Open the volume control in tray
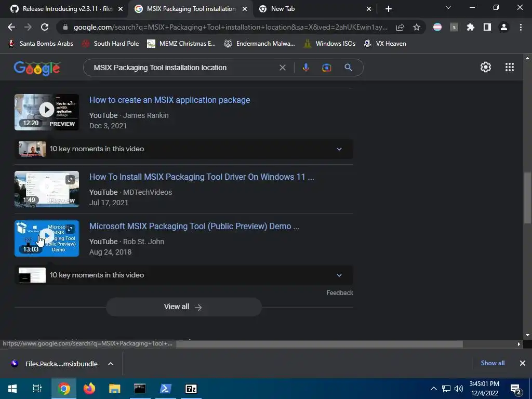The width and height of the screenshot is (532, 399). (x=458, y=389)
